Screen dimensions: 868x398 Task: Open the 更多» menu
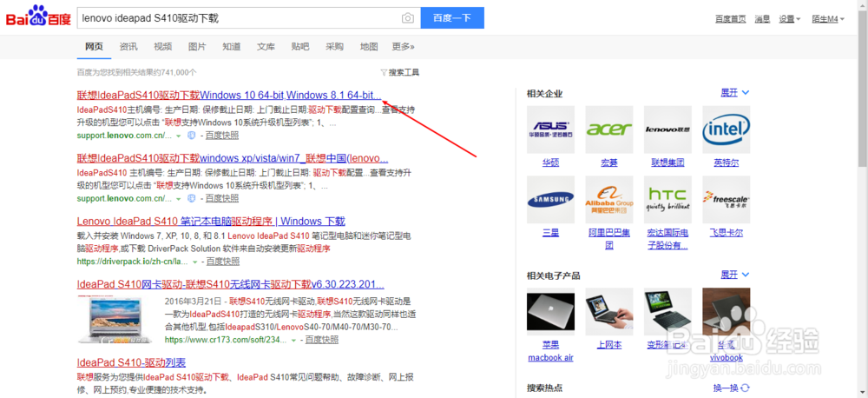403,47
